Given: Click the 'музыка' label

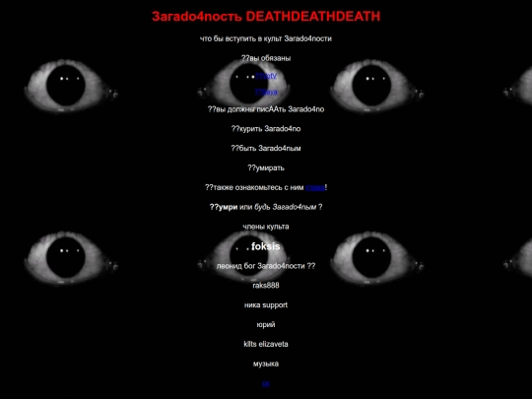Looking at the screenshot, I should (x=266, y=364).
